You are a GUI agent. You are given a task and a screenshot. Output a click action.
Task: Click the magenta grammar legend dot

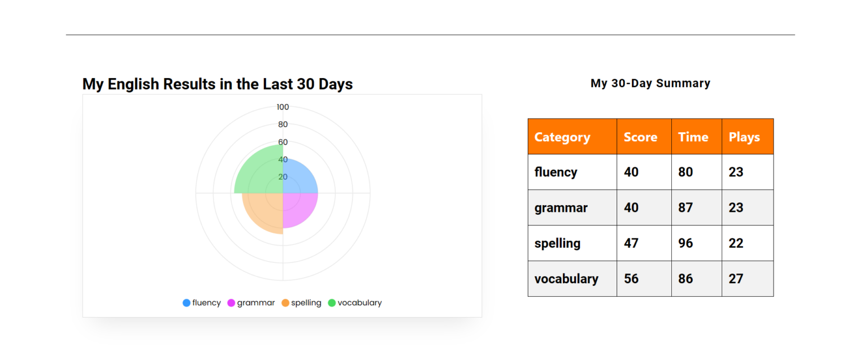(x=231, y=303)
